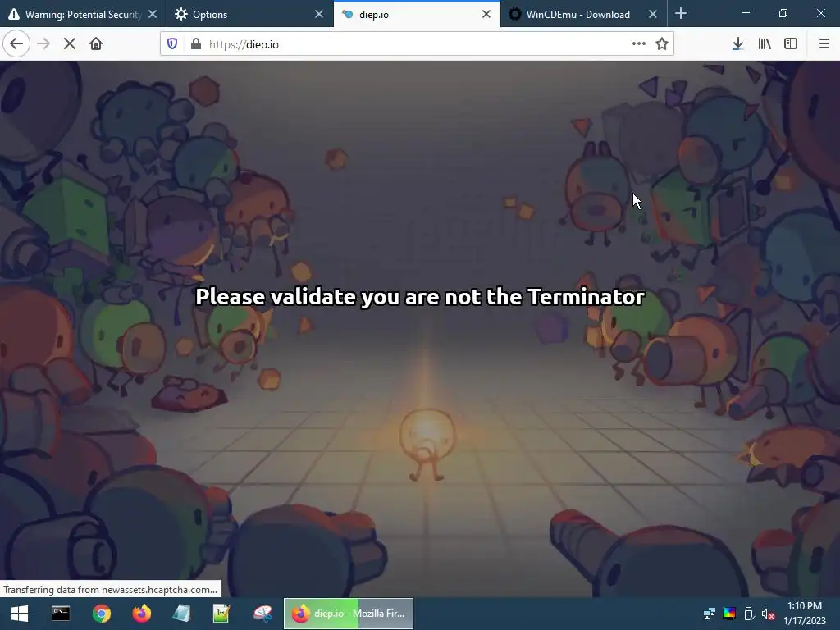Open the paint tool taskbar icon
Screen dimensions: 840x630
click(262, 614)
